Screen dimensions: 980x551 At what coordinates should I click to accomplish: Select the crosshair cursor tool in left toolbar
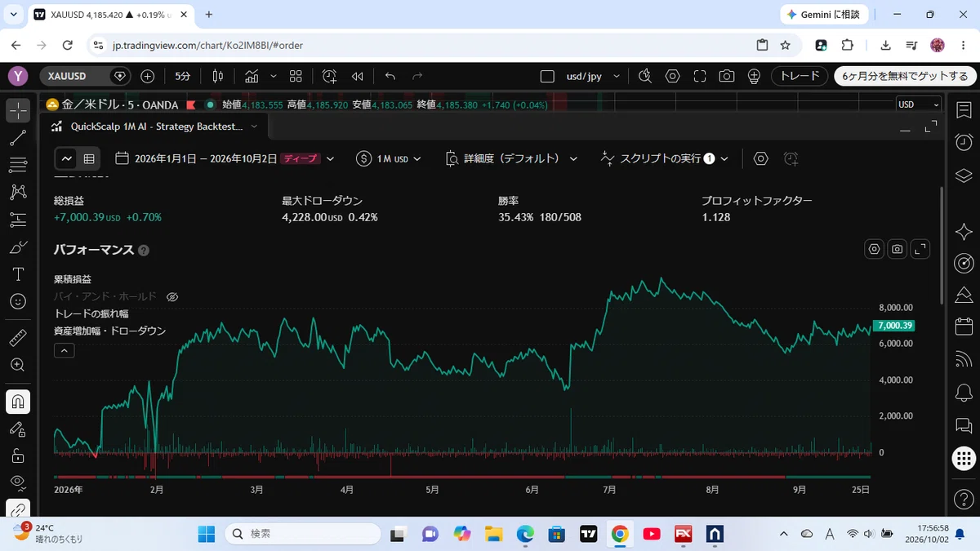(x=18, y=109)
